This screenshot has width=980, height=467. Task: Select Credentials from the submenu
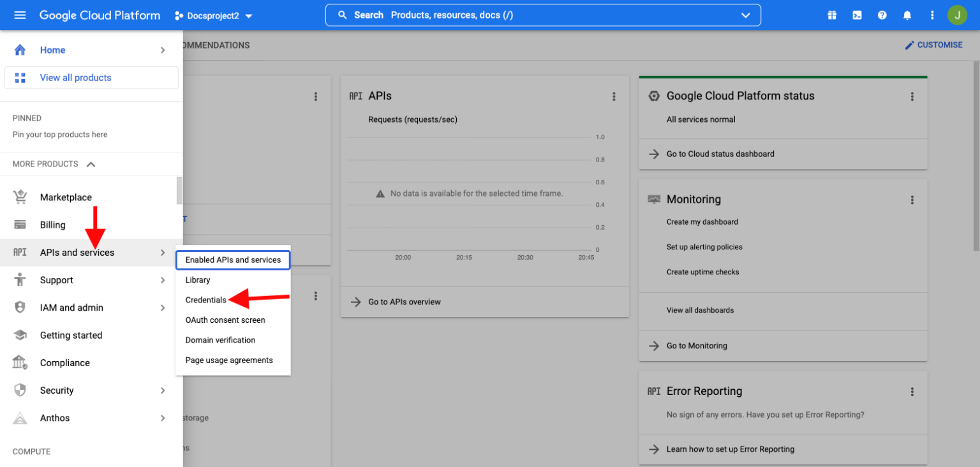click(206, 299)
